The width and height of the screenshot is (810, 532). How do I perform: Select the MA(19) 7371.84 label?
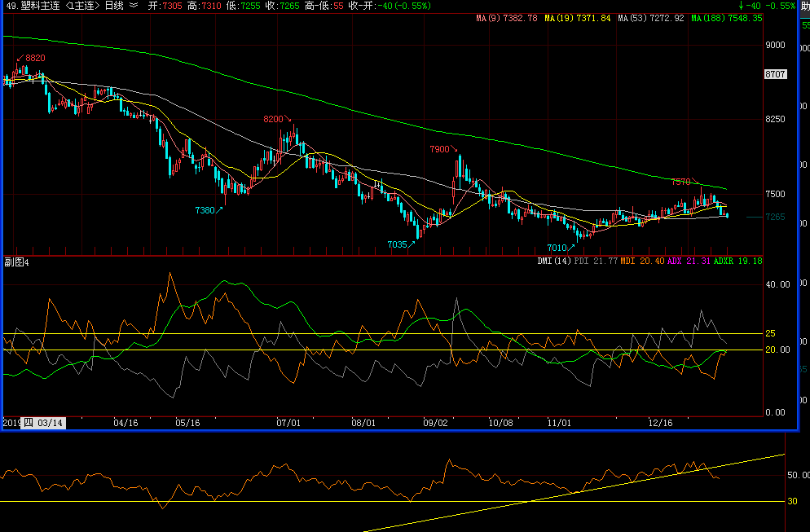pyautogui.click(x=578, y=18)
